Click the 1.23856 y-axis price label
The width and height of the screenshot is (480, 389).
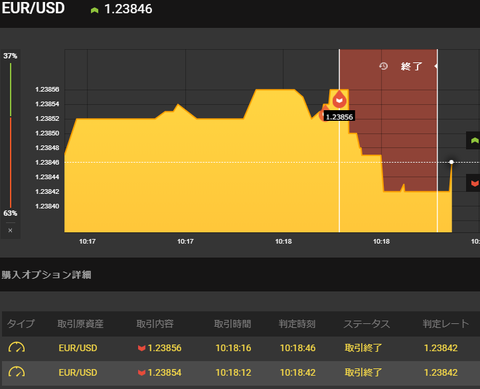47,90
